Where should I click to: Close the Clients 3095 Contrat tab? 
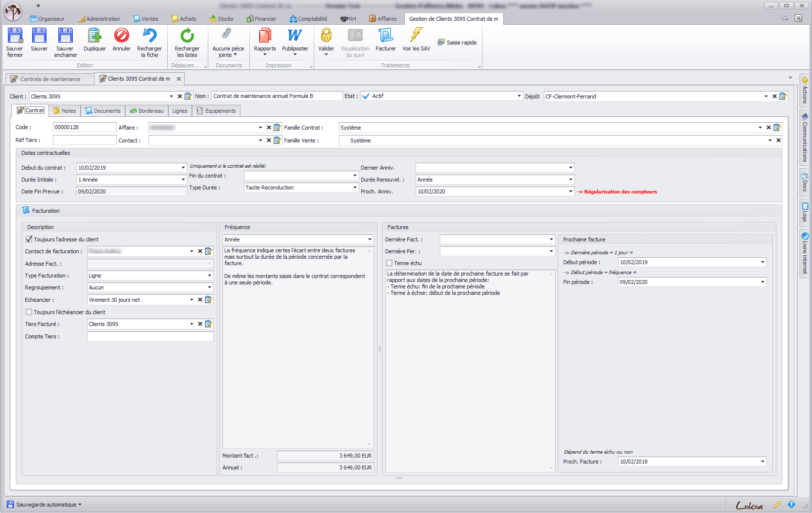pyautogui.click(x=179, y=79)
